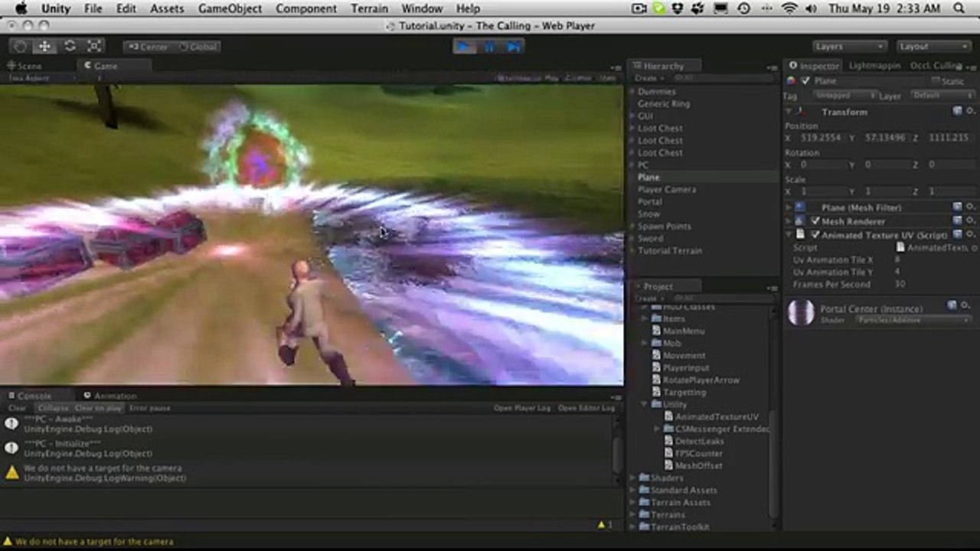Open the Console panel options menu icon
This screenshot has height=551, width=980.
[616, 398]
